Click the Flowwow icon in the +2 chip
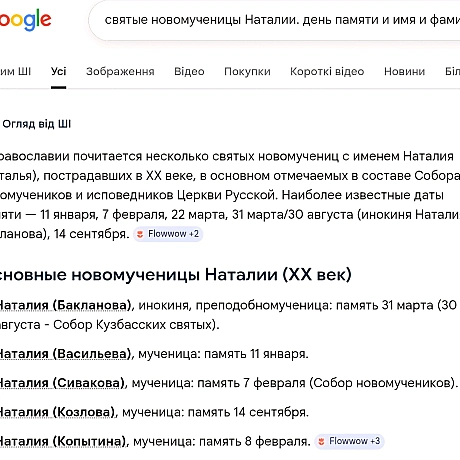460x460 pixels. [140, 234]
